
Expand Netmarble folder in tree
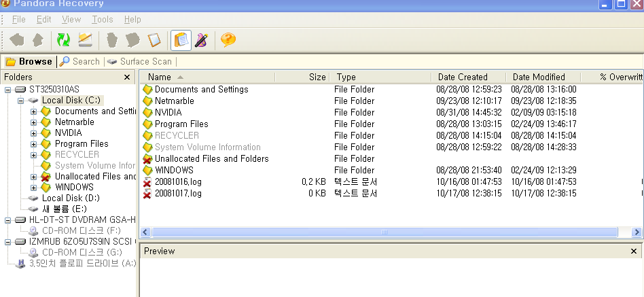[x=34, y=122]
